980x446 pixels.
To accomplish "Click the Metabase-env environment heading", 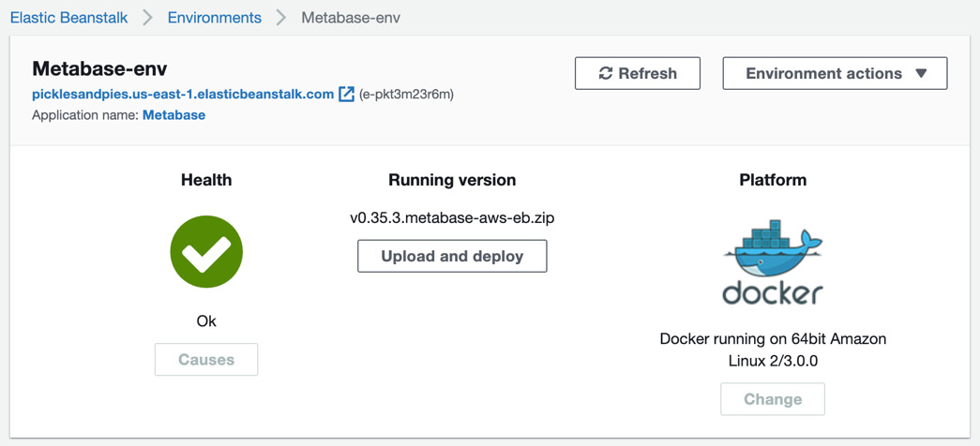I will coord(99,68).
